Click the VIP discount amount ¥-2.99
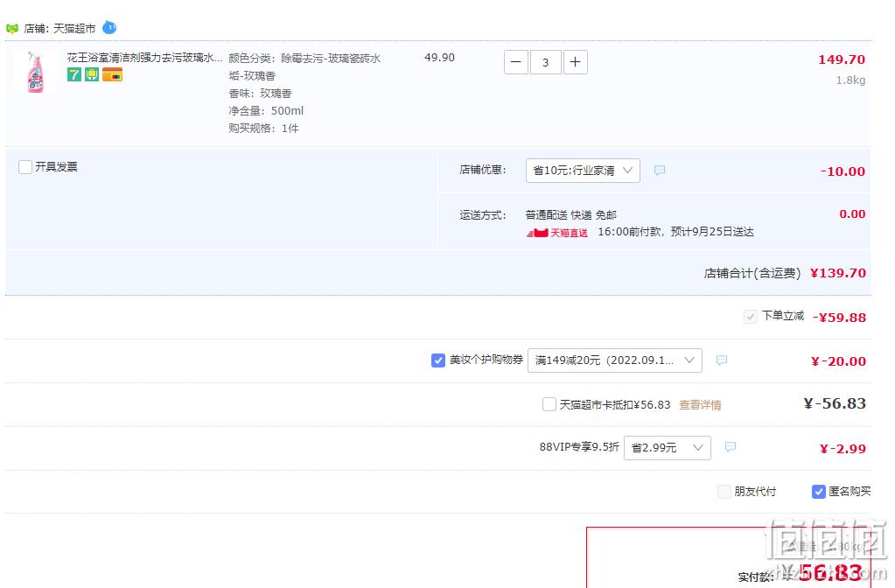895x588 pixels. [843, 449]
